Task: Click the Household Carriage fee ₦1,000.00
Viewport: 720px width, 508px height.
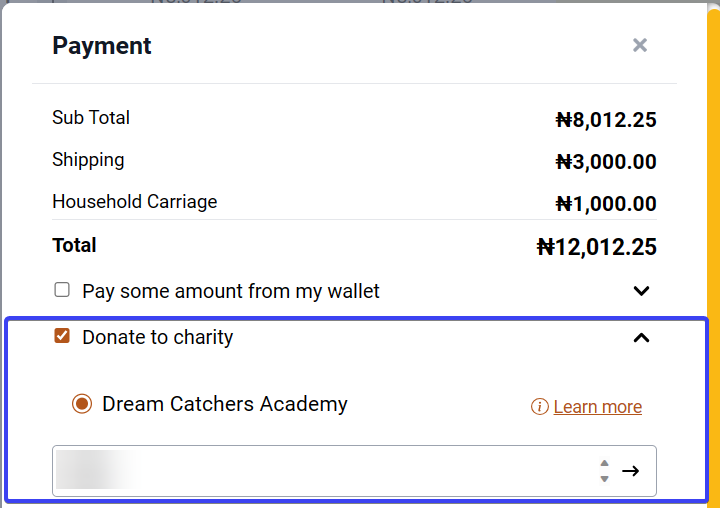Action: [606, 204]
